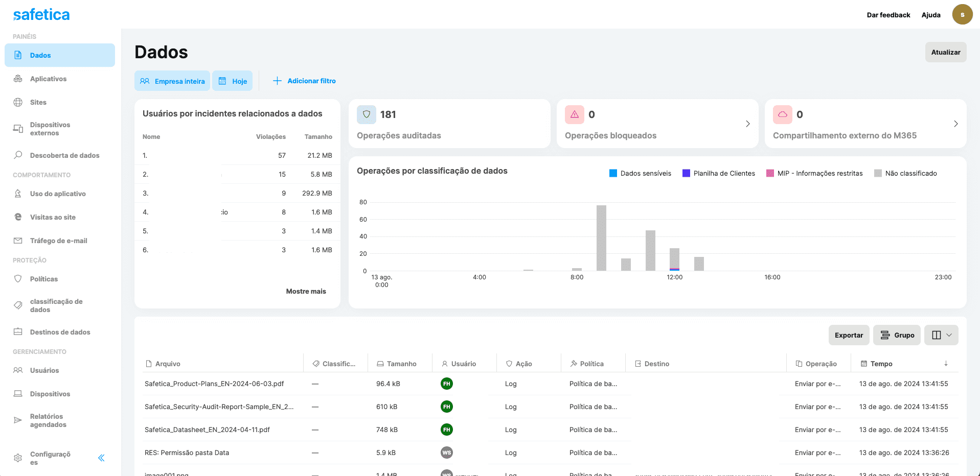The height and width of the screenshot is (476, 980).
Task: Toggle the Dados sensíveis legend item
Action: (640, 173)
